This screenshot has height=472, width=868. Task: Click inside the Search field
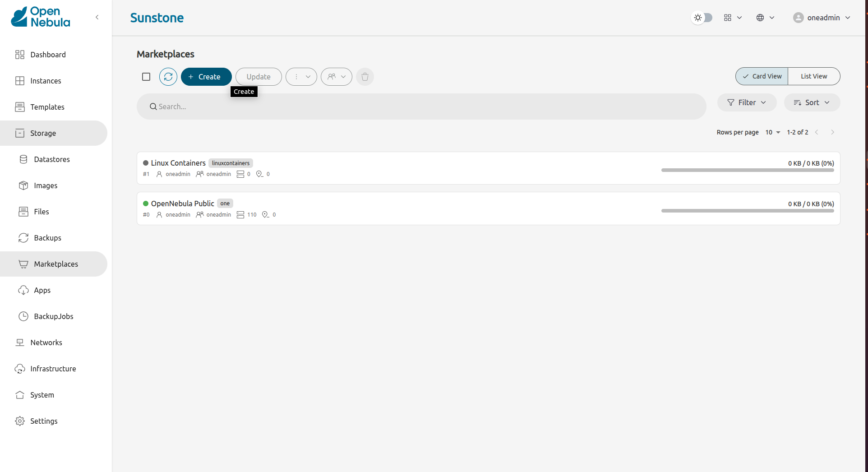pos(421,106)
